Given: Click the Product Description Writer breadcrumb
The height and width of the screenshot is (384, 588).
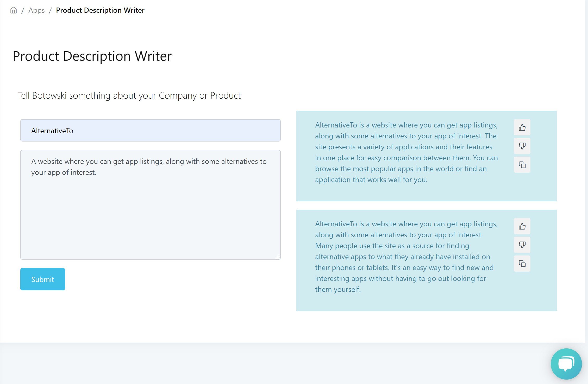Looking at the screenshot, I should [100, 10].
